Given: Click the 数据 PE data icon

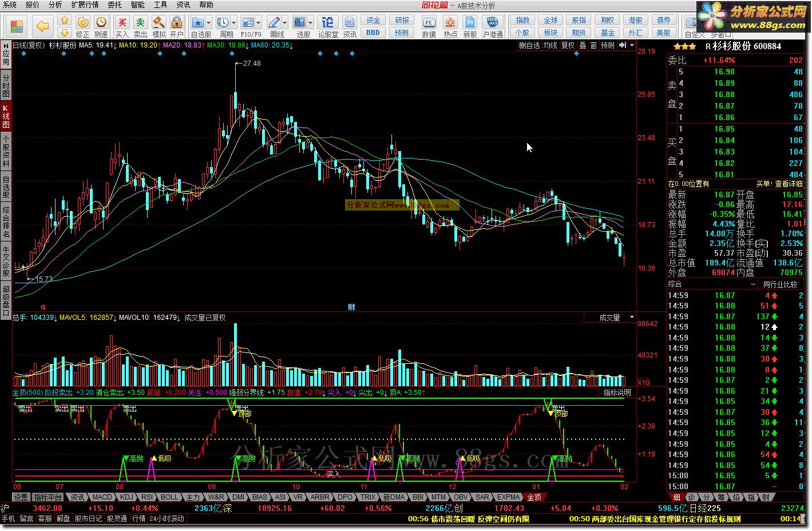Looking at the screenshot, I should click(429, 22).
